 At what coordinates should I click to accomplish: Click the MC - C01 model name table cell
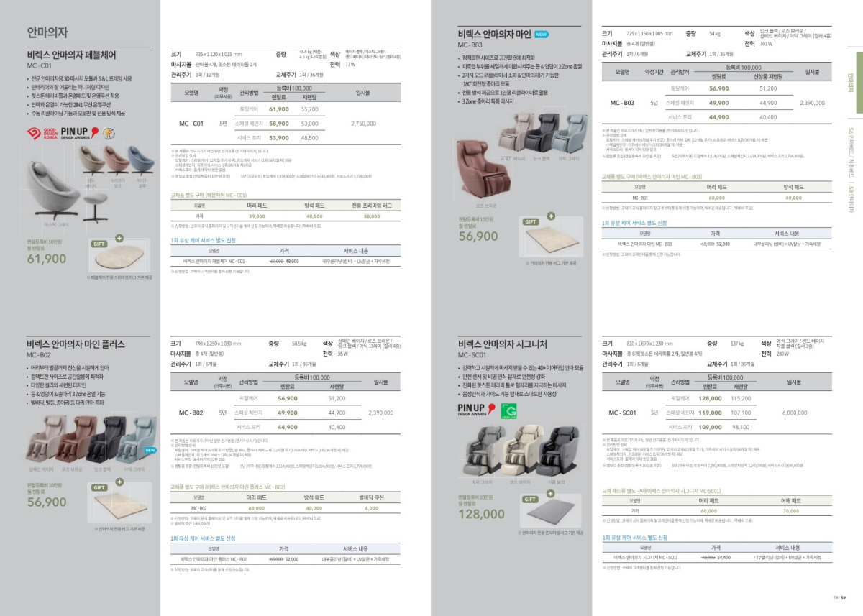pyautogui.click(x=191, y=124)
